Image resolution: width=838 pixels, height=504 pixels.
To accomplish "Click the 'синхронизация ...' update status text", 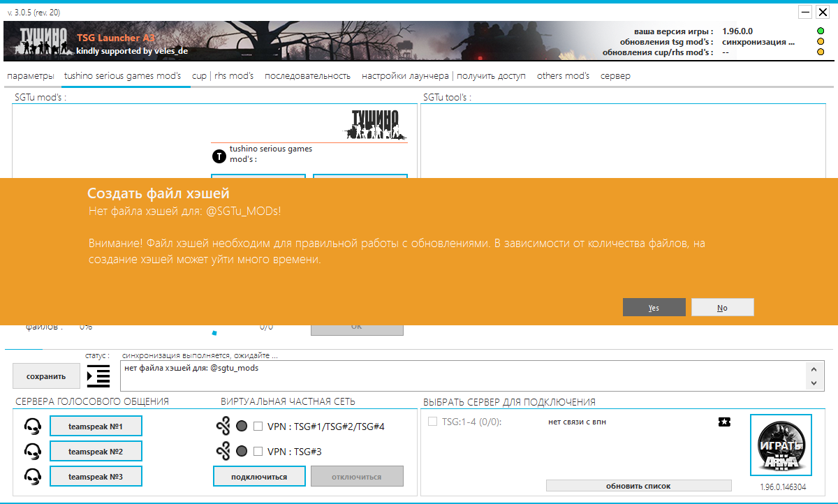I will click(758, 42).
